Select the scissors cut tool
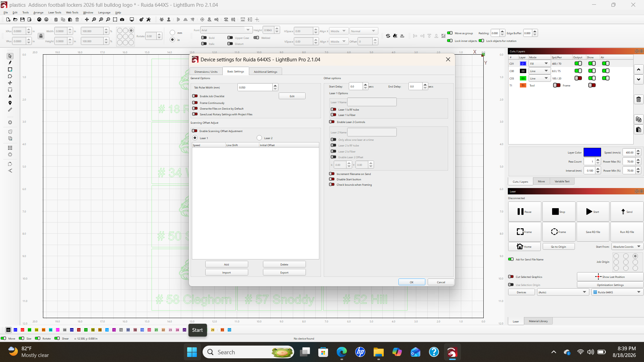Screen dimensions: 644x362 pyautogui.click(x=10, y=83)
